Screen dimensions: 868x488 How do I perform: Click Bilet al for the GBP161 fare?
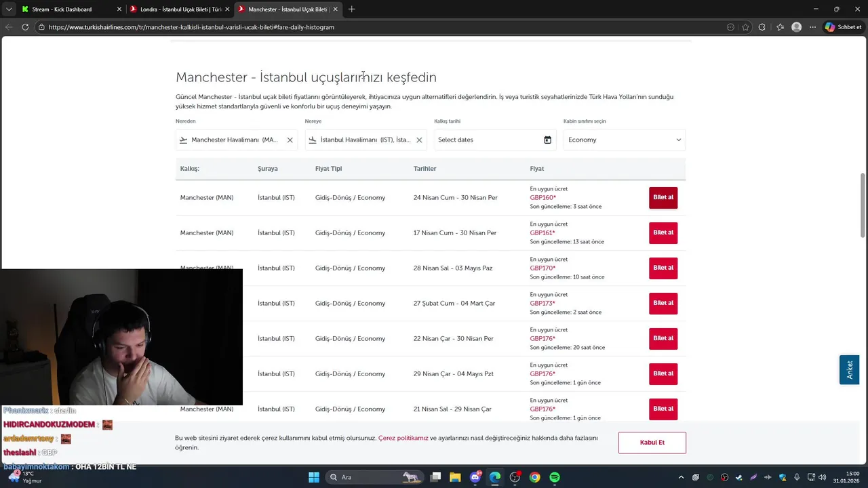coord(663,233)
